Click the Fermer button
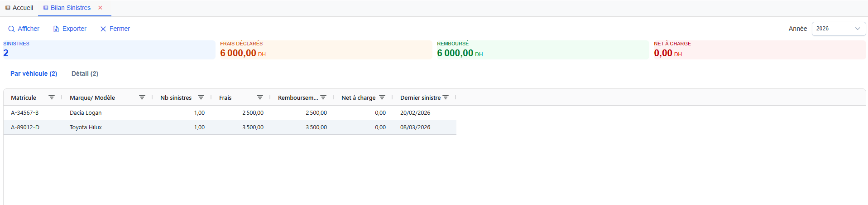The image size is (868, 205). pos(115,29)
